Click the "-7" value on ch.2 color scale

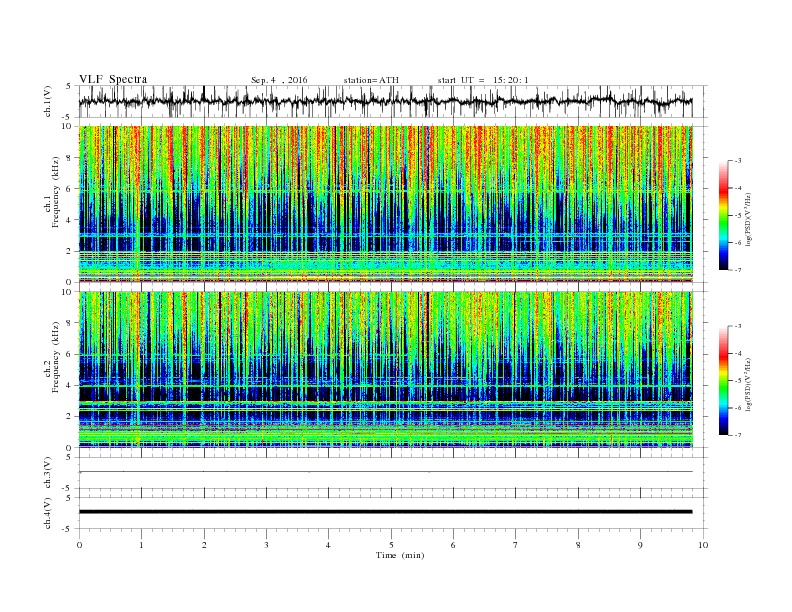[x=737, y=435]
